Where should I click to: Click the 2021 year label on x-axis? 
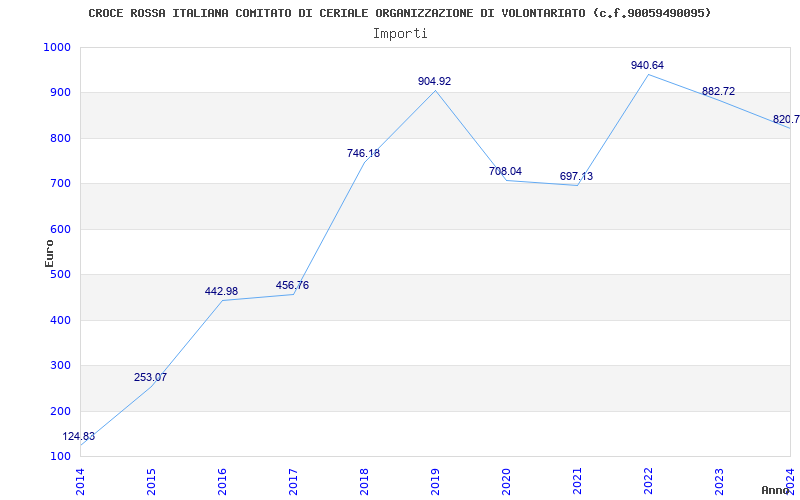[x=577, y=482]
